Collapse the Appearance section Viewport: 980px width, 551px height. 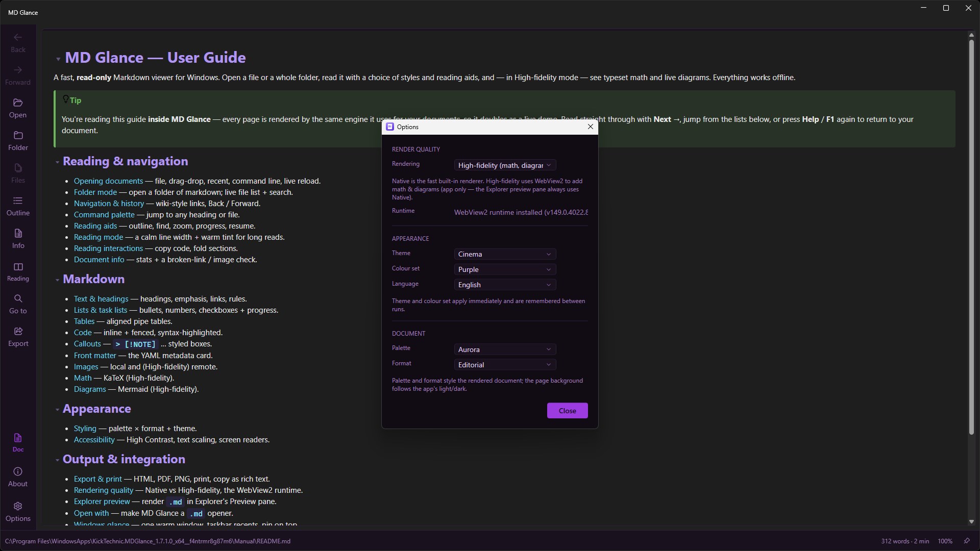pos(57,410)
